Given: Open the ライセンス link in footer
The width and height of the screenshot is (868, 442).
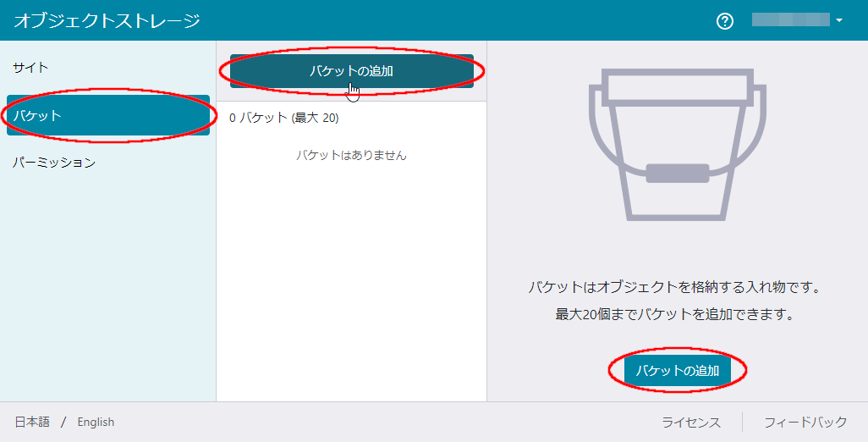Looking at the screenshot, I should pyautogui.click(x=690, y=422).
